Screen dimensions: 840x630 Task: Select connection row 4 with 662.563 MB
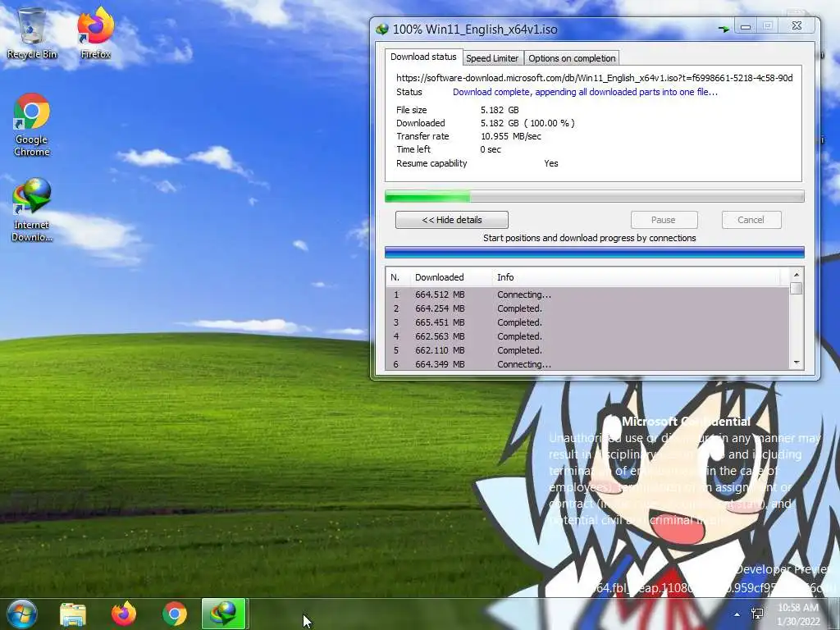pos(587,336)
